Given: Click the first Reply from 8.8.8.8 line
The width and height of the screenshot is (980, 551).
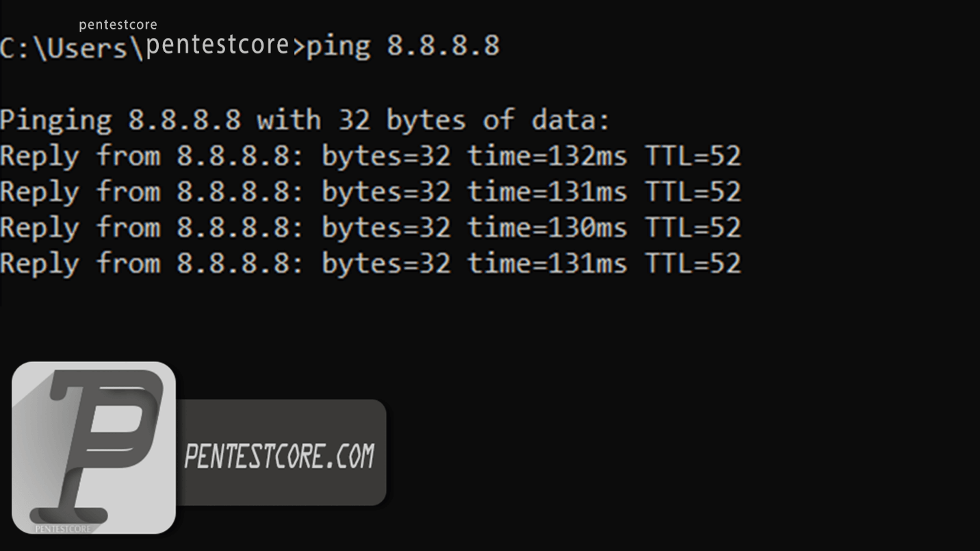Looking at the screenshot, I should 370,156.
